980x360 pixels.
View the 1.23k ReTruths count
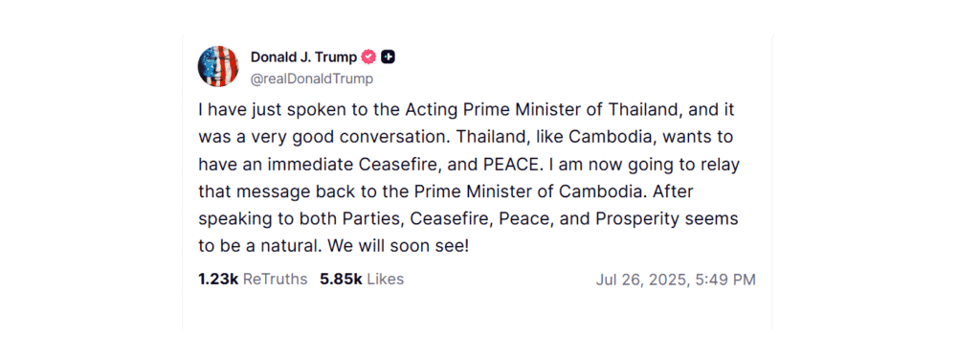click(218, 280)
